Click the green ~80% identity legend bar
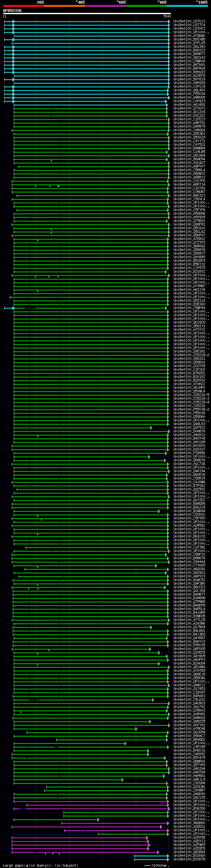 (146, 6)
